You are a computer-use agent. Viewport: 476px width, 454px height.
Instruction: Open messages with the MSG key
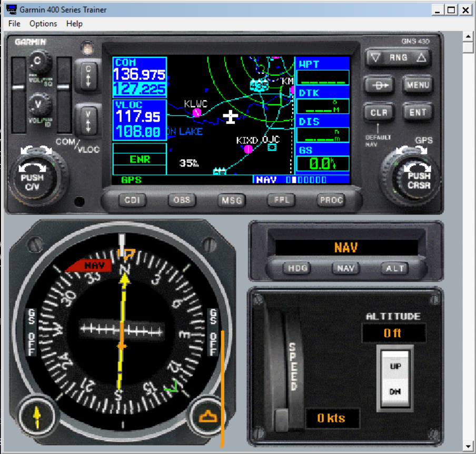tap(231, 200)
